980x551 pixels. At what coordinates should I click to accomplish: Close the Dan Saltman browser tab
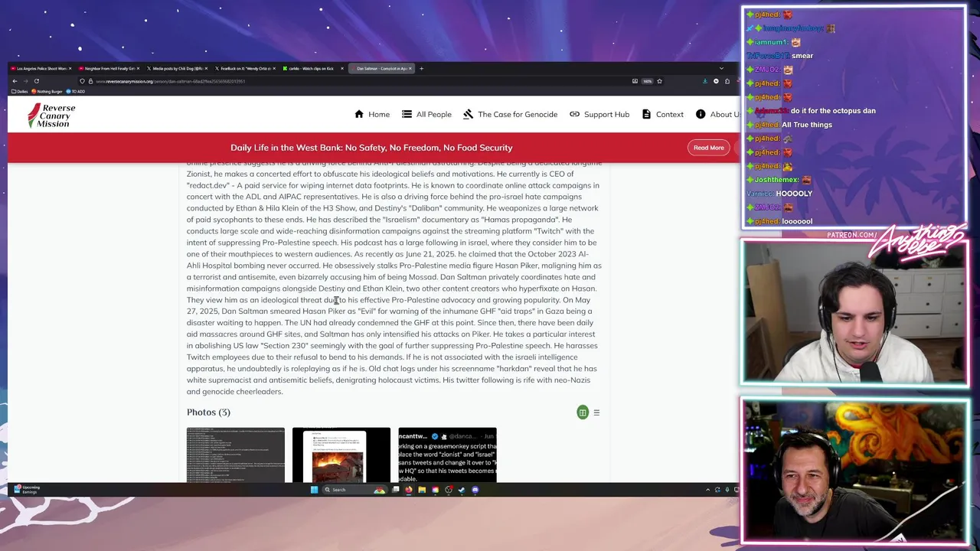410,68
